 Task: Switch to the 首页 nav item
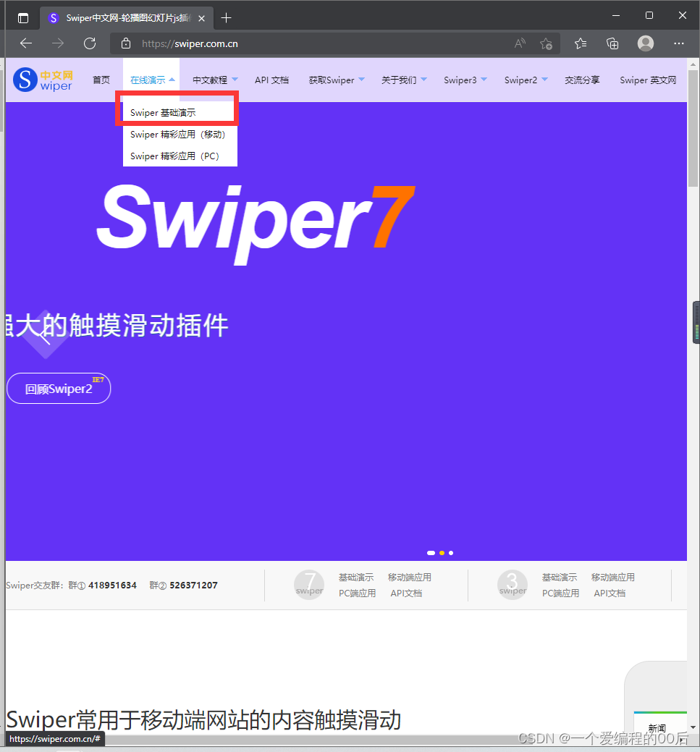pos(101,80)
